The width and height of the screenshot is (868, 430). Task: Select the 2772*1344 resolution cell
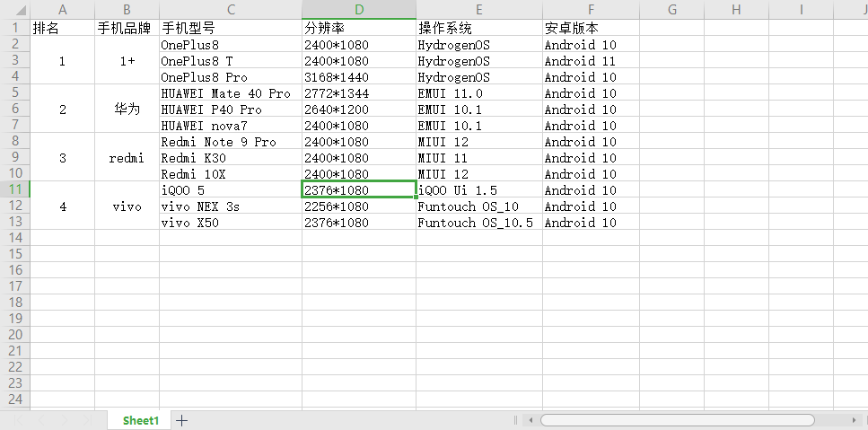click(359, 92)
